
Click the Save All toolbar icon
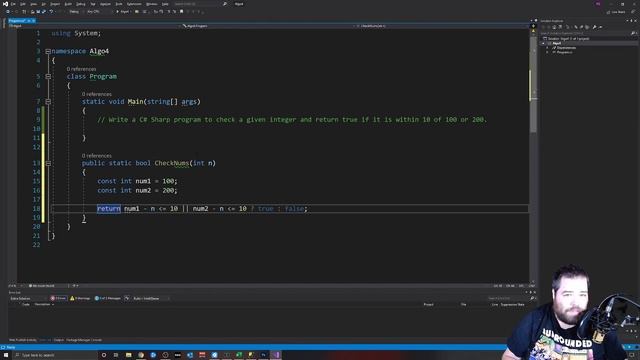click(x=44, y=12)
